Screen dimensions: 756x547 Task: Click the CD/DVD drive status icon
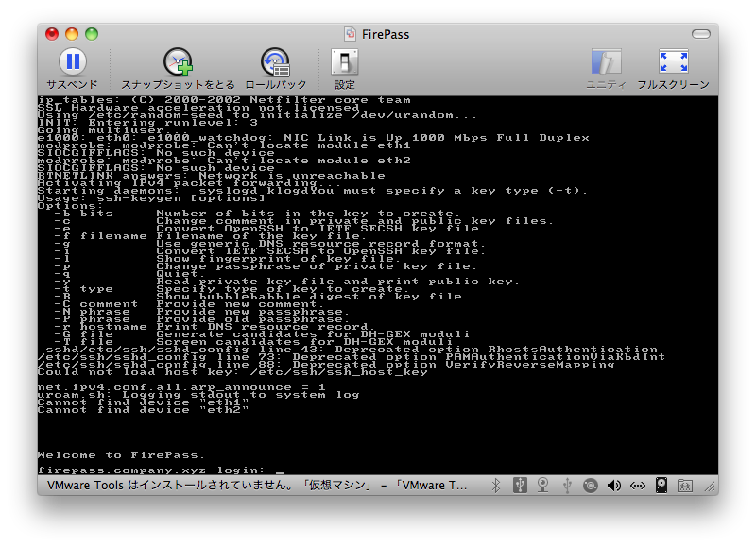tap(590, 486)
